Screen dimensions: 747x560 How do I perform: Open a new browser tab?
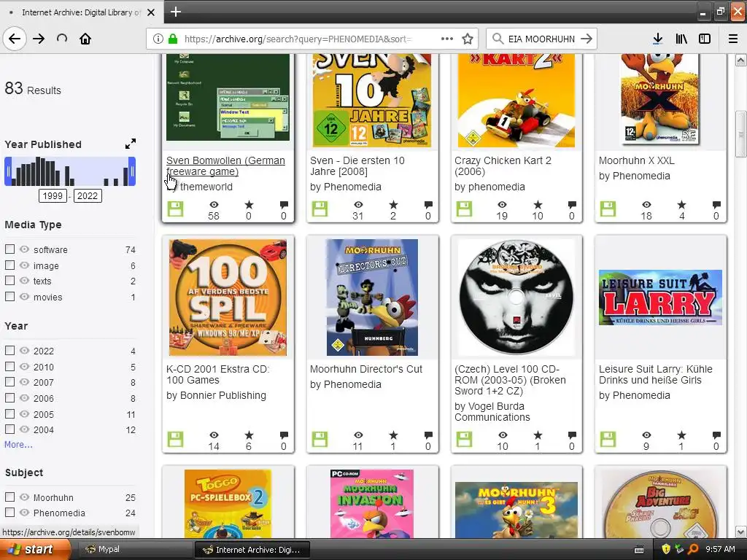coord(175,12)
